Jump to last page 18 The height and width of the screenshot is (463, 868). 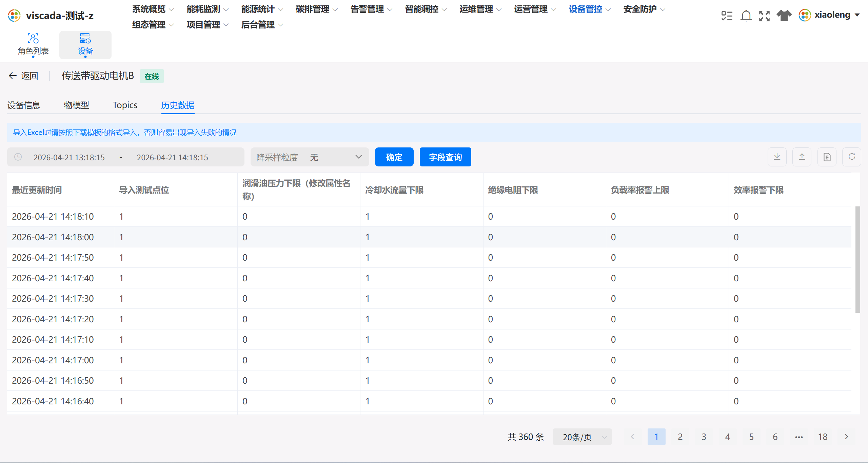[x=823, y=437]
